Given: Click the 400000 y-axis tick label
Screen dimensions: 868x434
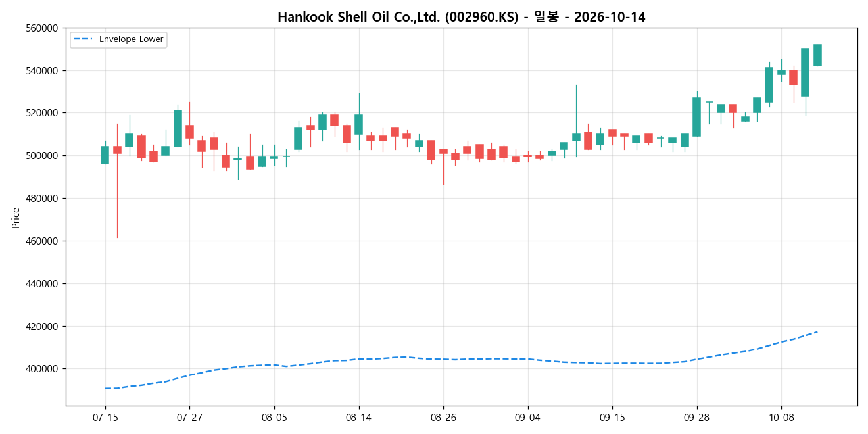Looking at the screenshot, I should coord(41,369).
